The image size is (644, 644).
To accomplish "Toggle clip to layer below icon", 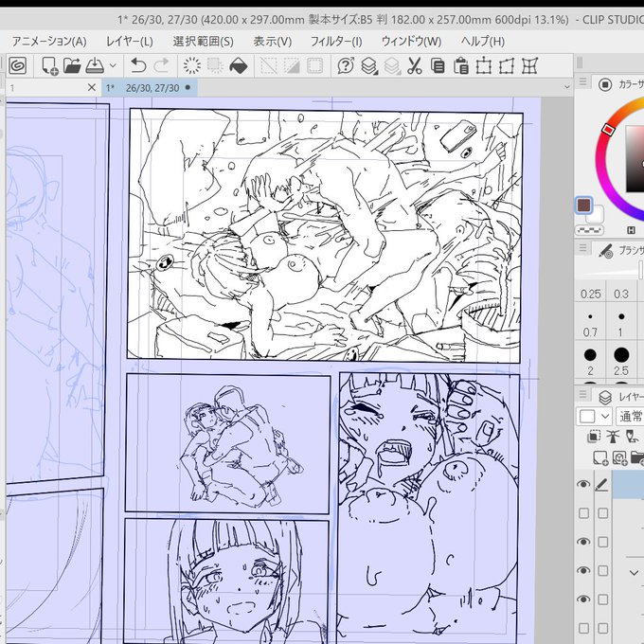I will tap(593, 437).
